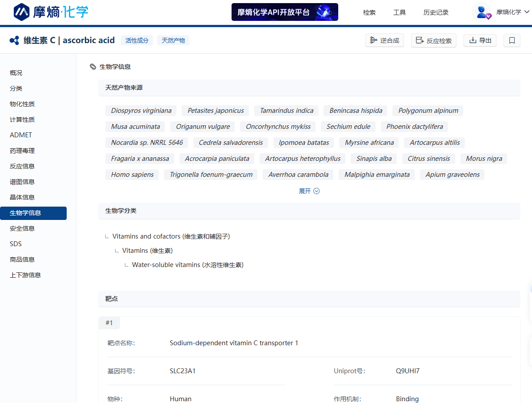Image resolution: width=532 pixels, height=403 pixels.
Task: Click the molecule icon beside 维生素 C title
Action: point(14,40)
